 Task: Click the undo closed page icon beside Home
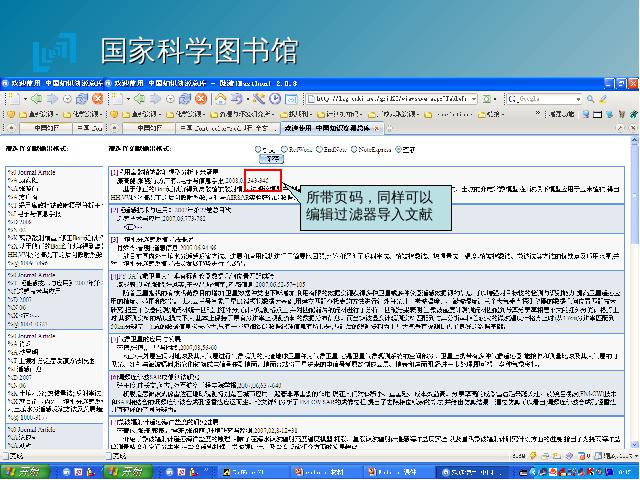236,99
